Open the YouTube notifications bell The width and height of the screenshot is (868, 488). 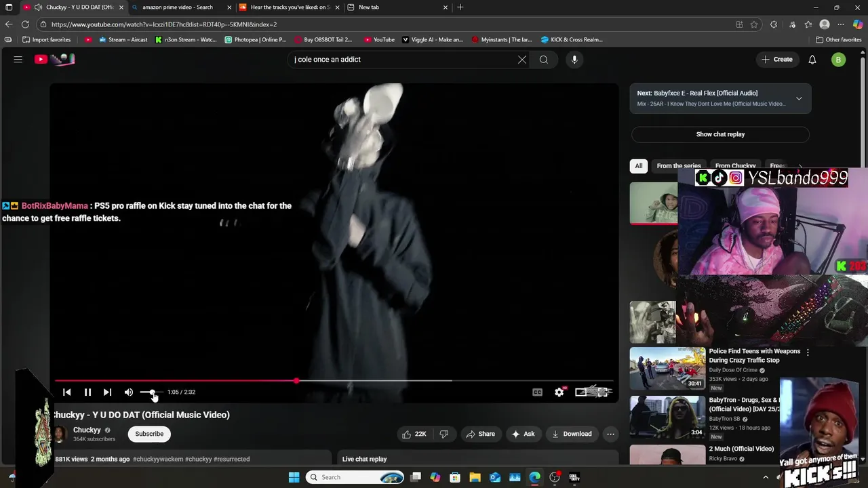click(x=812, y=60)
